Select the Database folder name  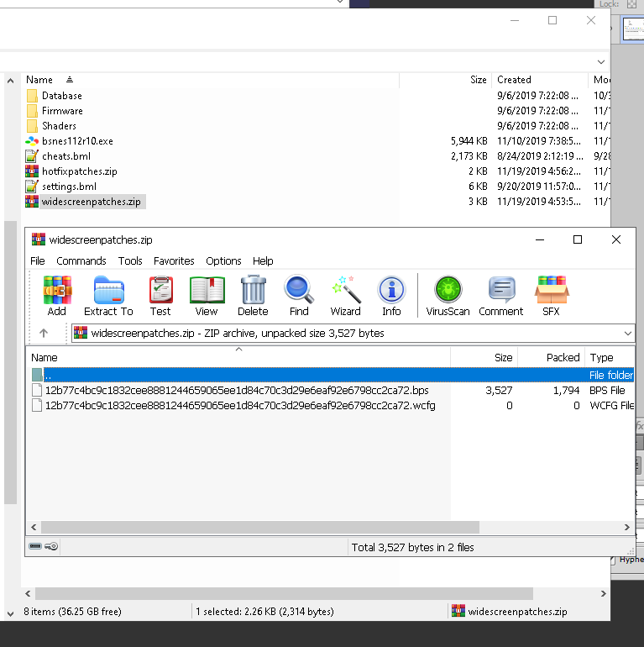[62, 96]
